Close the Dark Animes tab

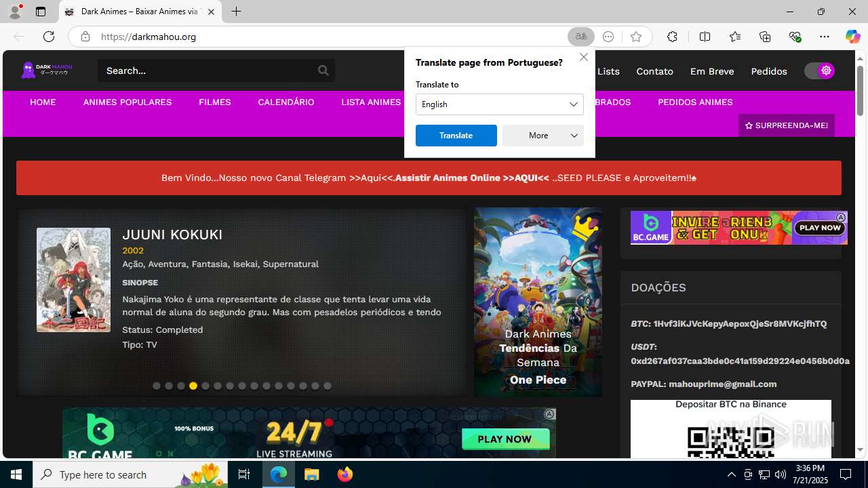[x=211, y=12]
